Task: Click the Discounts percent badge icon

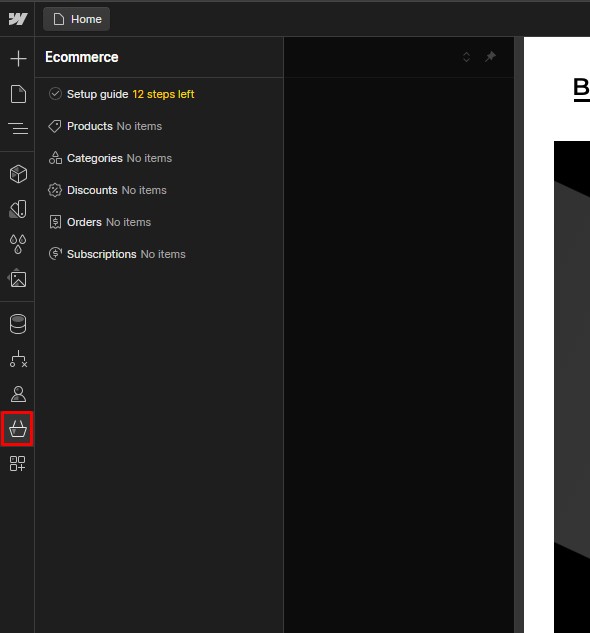Action: [x=55, y=190]
